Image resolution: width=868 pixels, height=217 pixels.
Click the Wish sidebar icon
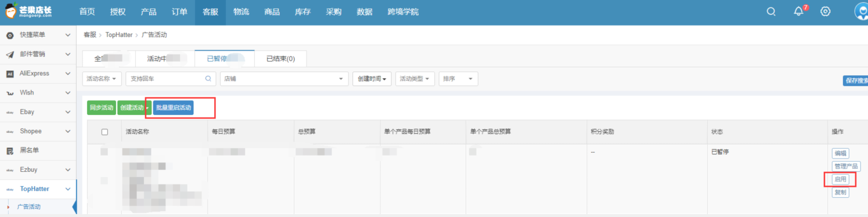pyautogui.click(x=10, y=93)
